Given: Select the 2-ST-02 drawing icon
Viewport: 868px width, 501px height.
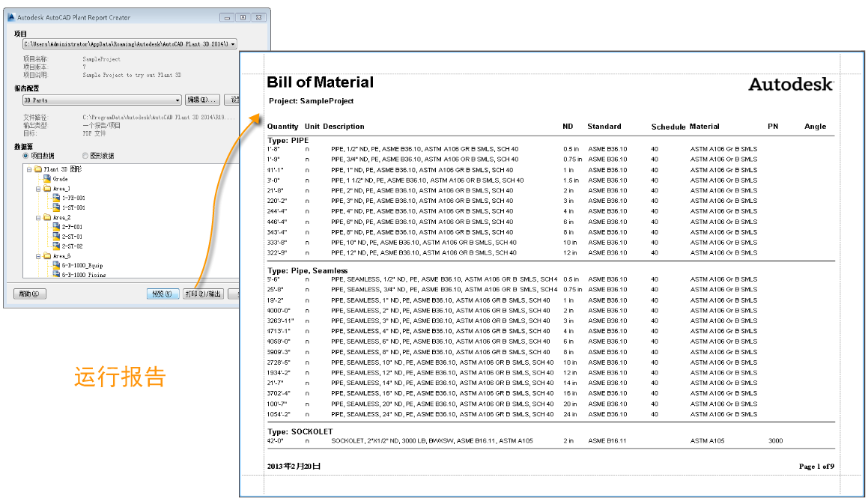Looking at the screenshot, I should coord(56,246).
